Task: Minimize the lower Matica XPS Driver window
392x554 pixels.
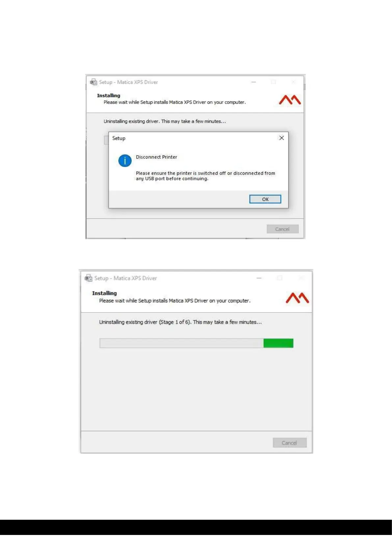Action: [x=259, y=278]
